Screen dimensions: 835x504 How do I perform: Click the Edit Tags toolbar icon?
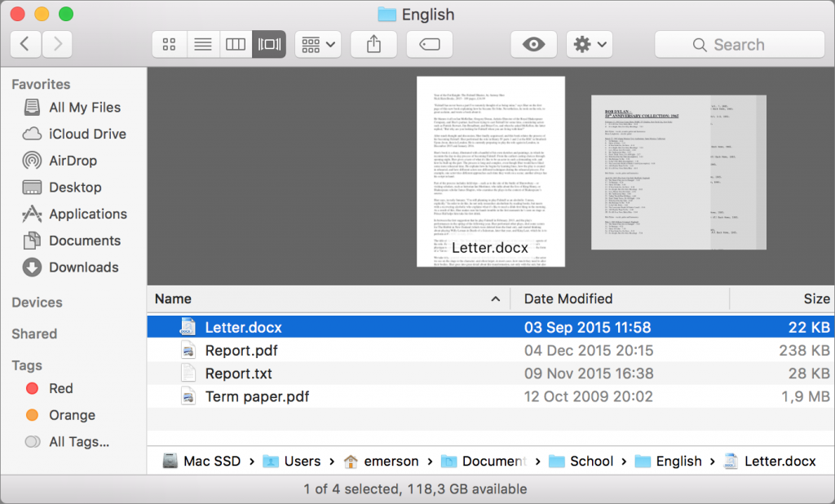coord(429,45)
